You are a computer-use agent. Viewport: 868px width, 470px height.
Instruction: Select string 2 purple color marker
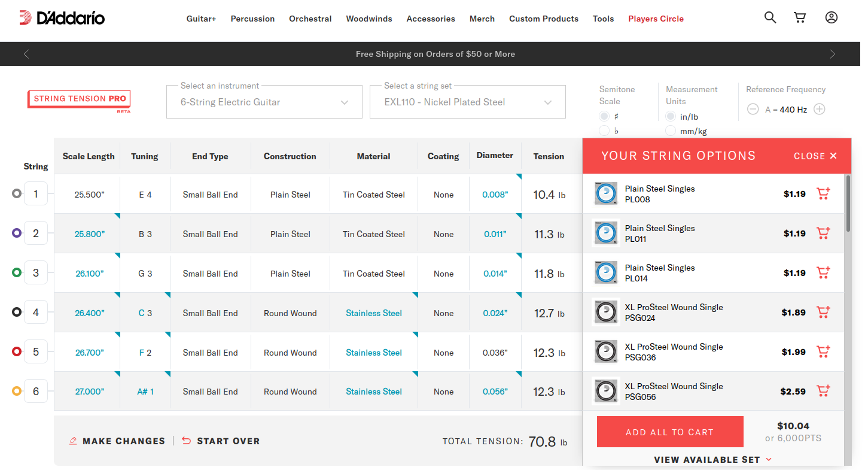[17, 233]
